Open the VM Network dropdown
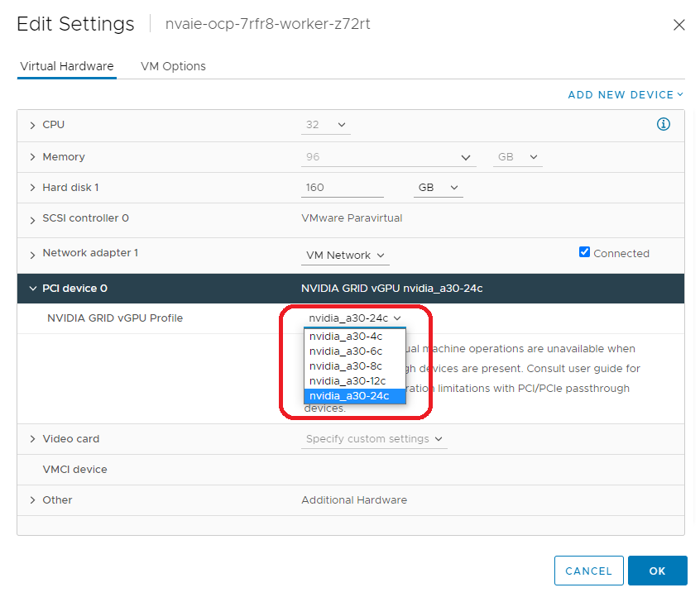Viewport: 700px width, 602px height. tap(345, 256)
